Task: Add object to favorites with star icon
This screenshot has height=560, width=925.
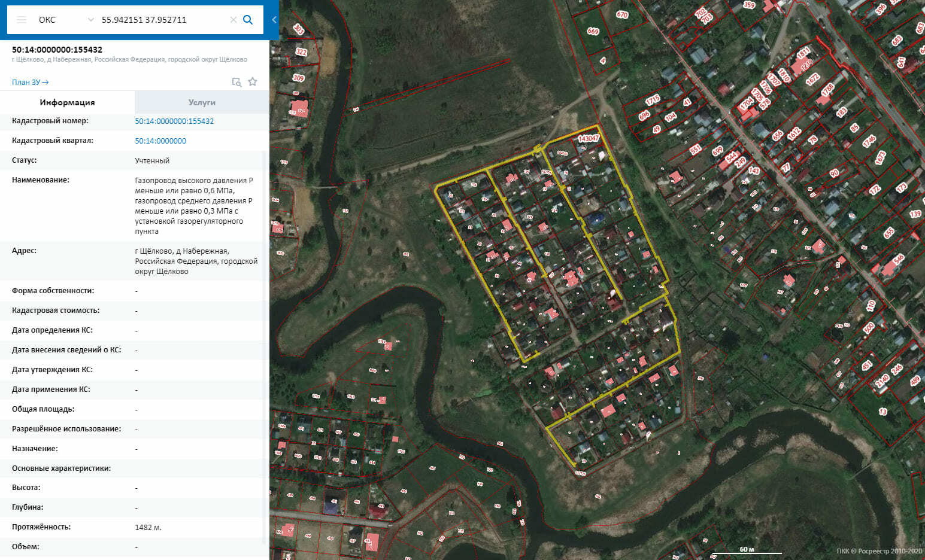Action: pyautogui.click(x=253, y=81)
